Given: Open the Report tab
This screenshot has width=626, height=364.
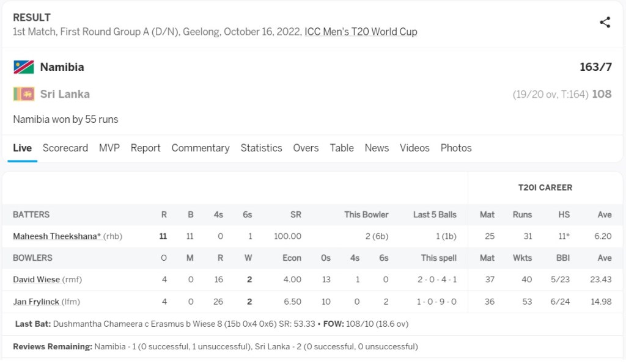Looking at the screenshot, I should 145,148.
